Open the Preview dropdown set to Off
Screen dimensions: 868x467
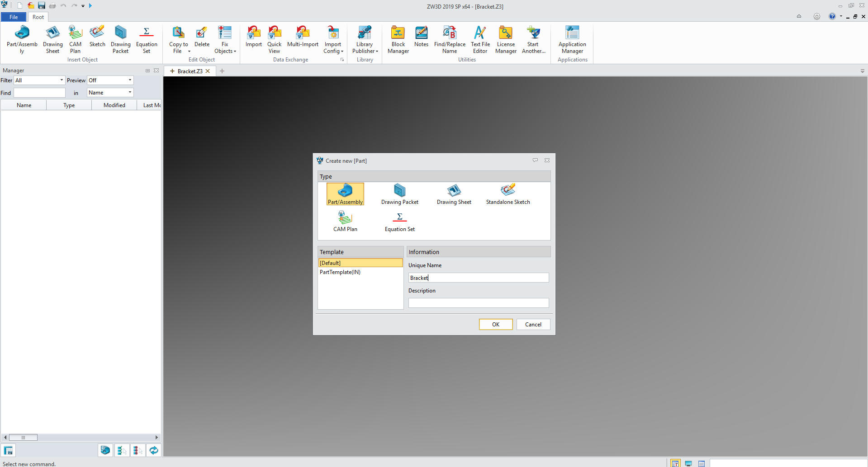click(x=110, y=80)
